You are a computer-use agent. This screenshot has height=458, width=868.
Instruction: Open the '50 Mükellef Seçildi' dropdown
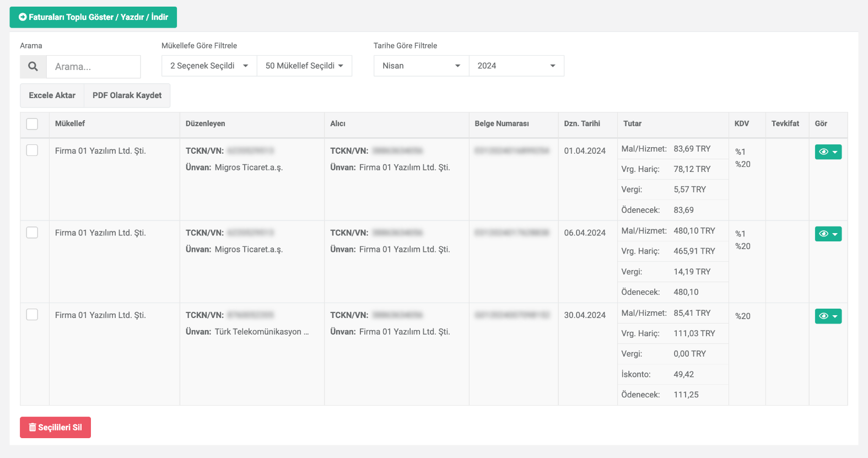304,66
